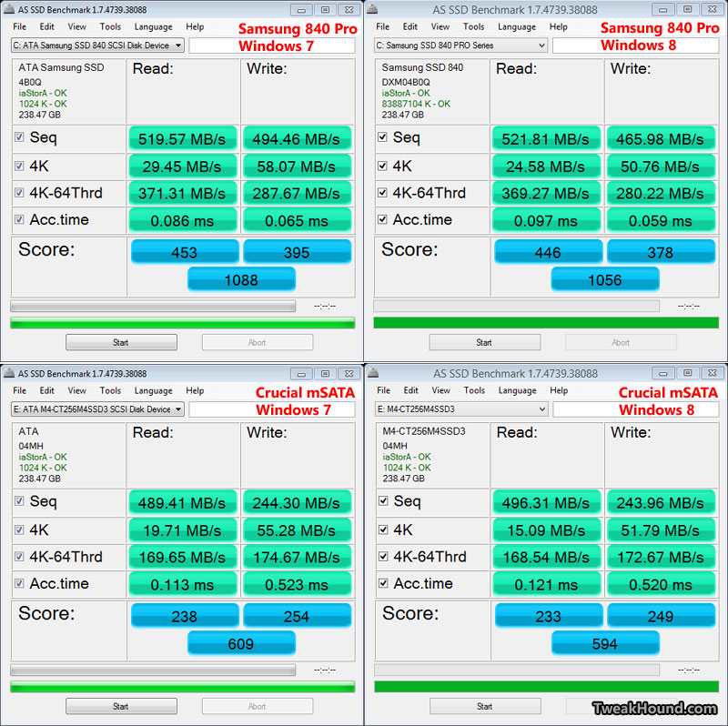
Task: Open the 'E: M4-CT256M4SSD3' drive dropdown
Action: [461, 409]
